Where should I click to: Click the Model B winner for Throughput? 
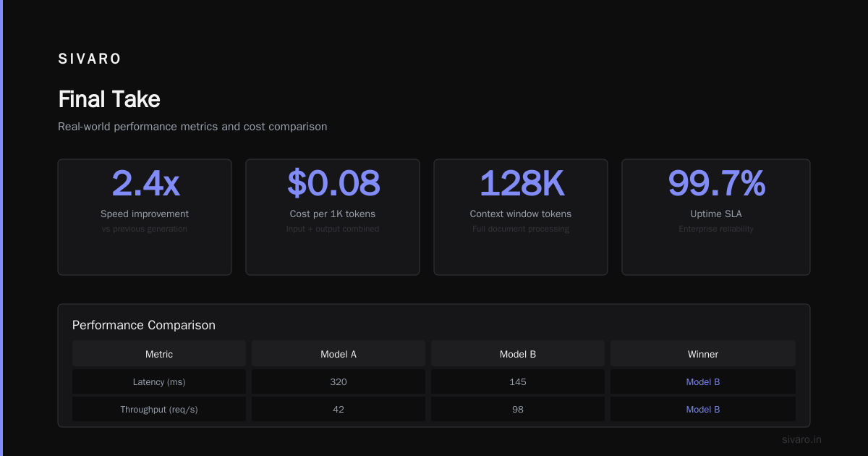click(x=703, y=409)
